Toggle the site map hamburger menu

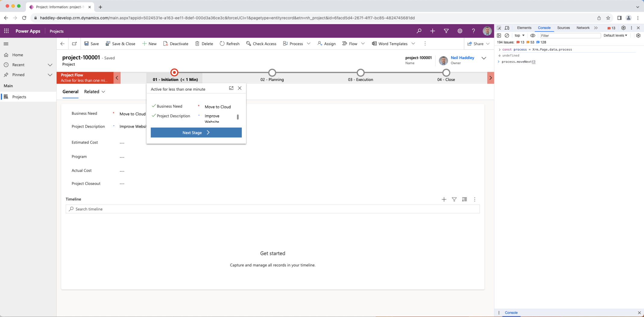pyautogui.click(x=6, y=44)
